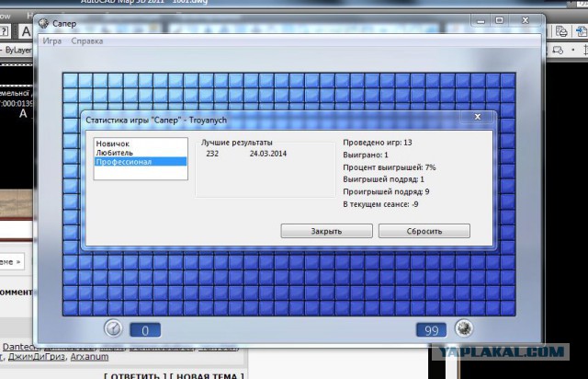Viewport: 588px width, 379px height.
Task: Open the Игра menu in Сапер
Action: point(51,41)
